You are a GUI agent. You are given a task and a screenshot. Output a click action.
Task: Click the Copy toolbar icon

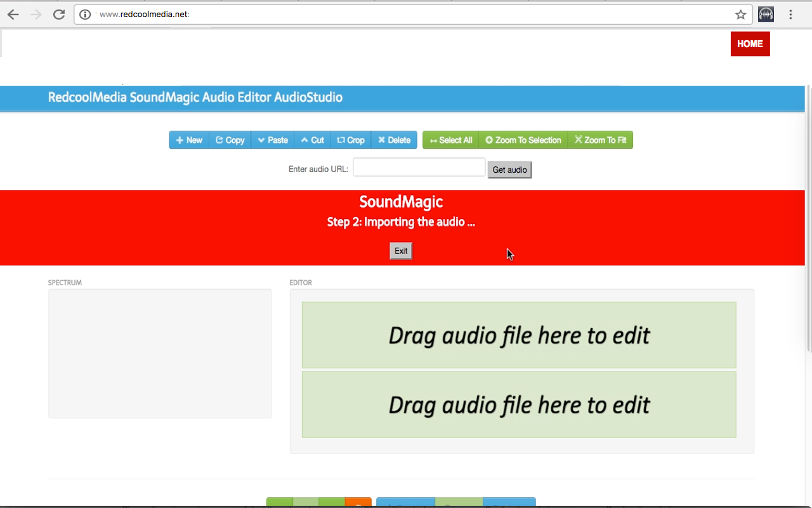[219, 140]
